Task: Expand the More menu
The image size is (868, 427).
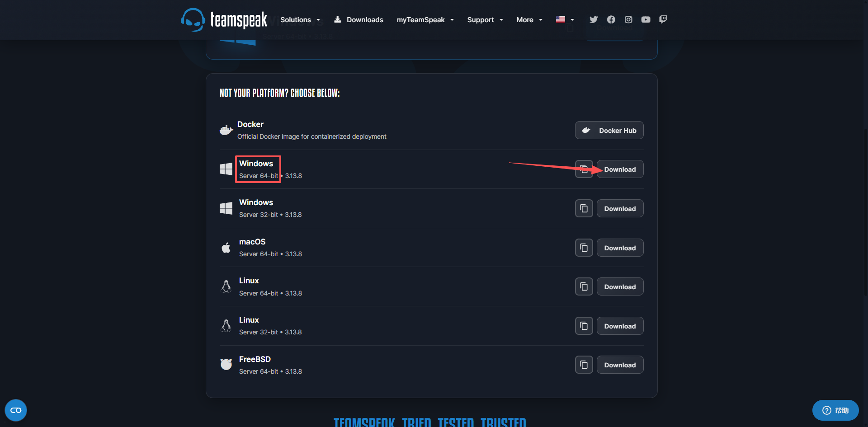Action: click(x=529, y=20)
